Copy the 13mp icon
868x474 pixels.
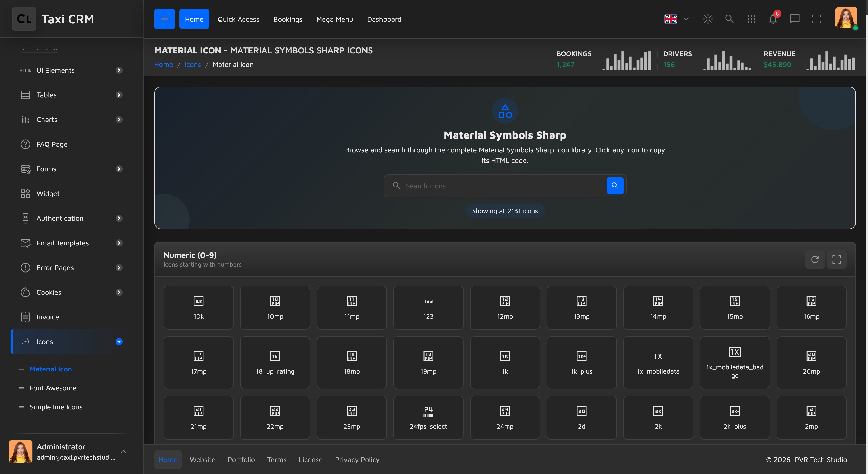(x=582, y=308)
